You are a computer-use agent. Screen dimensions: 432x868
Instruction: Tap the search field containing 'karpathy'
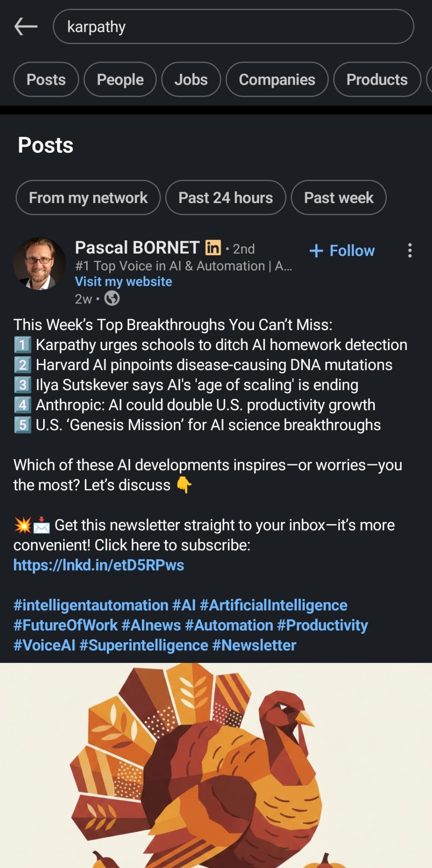tap(233, 26)
